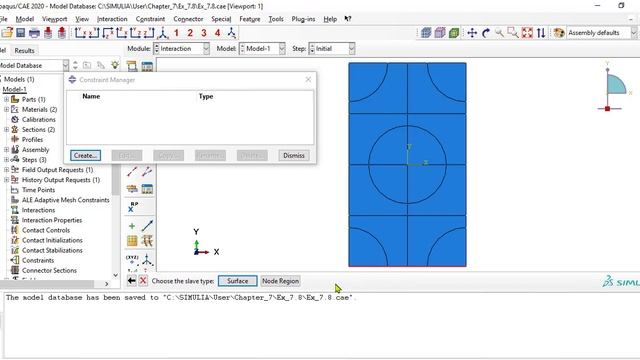
Task: Expand the Sections (2) tree node
Action: click(6, 129)
